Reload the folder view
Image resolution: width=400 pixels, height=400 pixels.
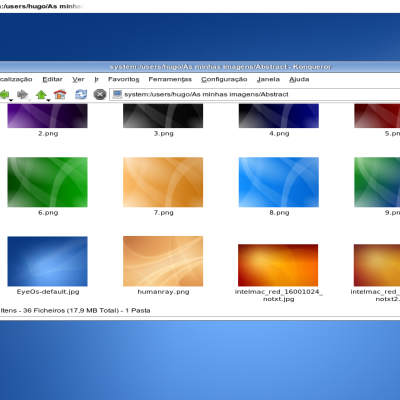click(81, 94)
